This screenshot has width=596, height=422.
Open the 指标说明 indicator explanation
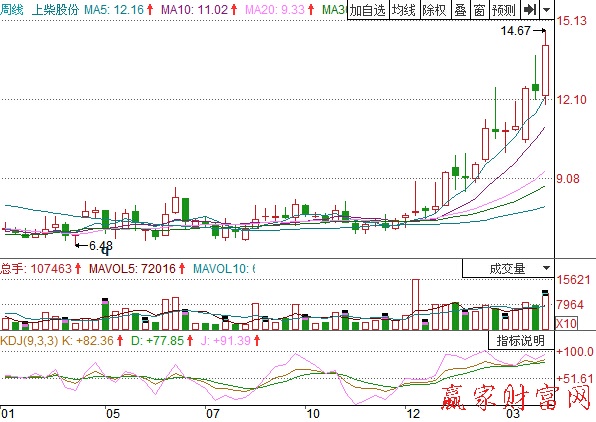click(x=521, y=340)
